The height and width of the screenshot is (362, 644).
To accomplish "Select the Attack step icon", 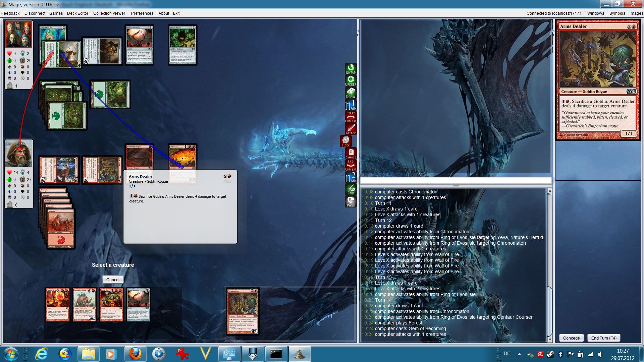I will click(x=351, y=129).
